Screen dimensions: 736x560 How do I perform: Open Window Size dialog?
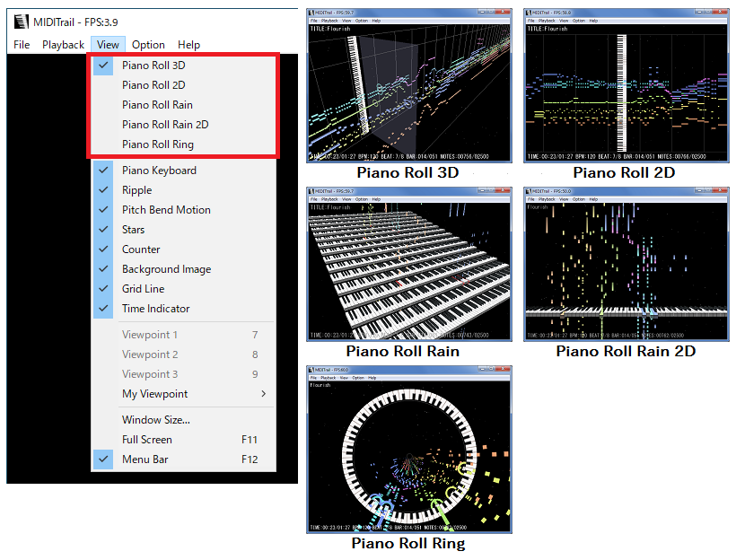click(184, 420)
